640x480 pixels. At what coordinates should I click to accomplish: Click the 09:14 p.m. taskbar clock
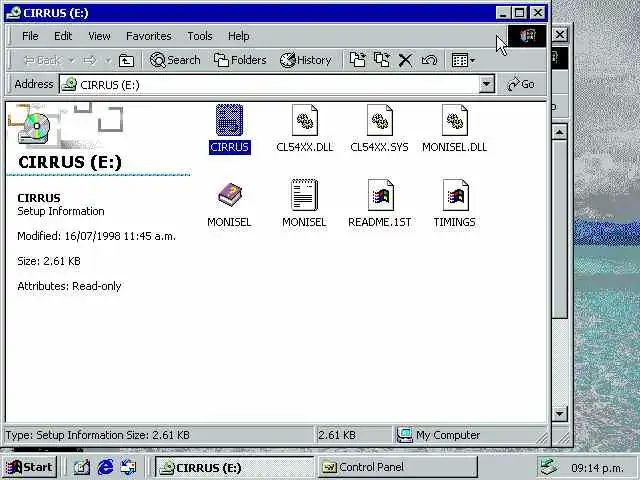pos(597,468)
